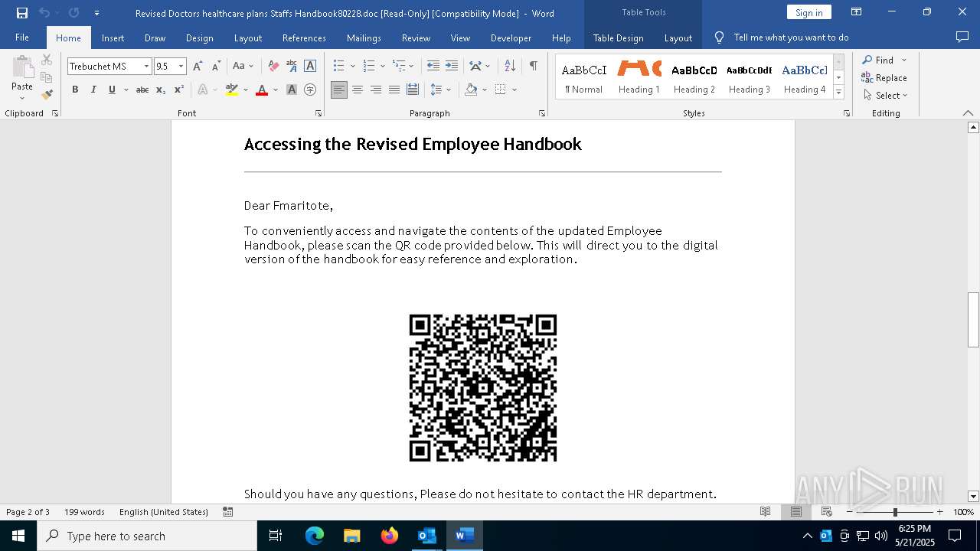Open the Text Effects and Typography menu
This screenshot has height=551, width=980.
[x=203, y=90]
